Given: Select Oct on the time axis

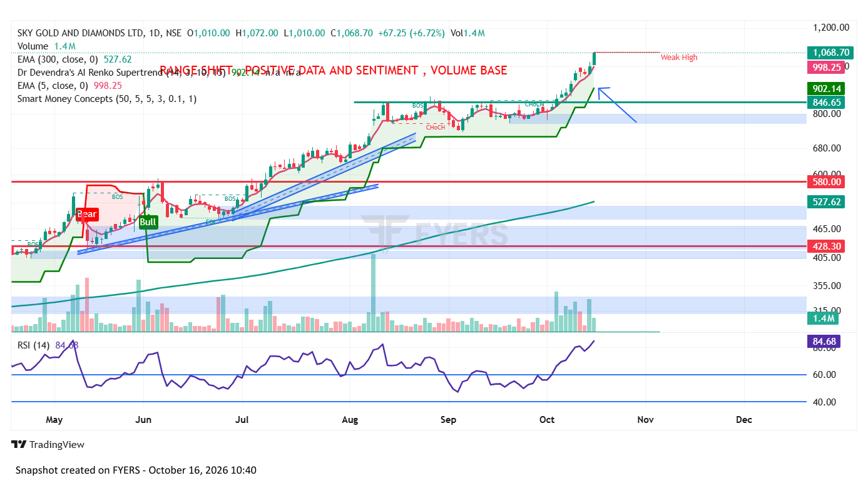Looking at the screenshot, I should (547, 420).
